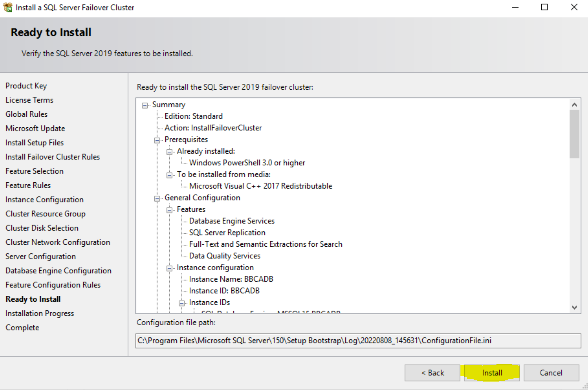Viewport: 588px width, 390px height.
Task: Collapse the General Configuration node
Action: coord(157,198)
